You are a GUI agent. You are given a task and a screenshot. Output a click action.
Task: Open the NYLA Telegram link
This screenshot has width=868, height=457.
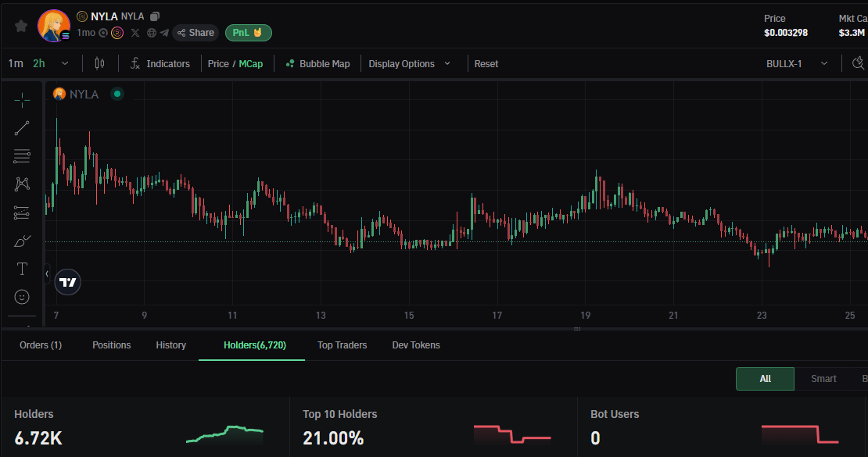click(164, 33)
